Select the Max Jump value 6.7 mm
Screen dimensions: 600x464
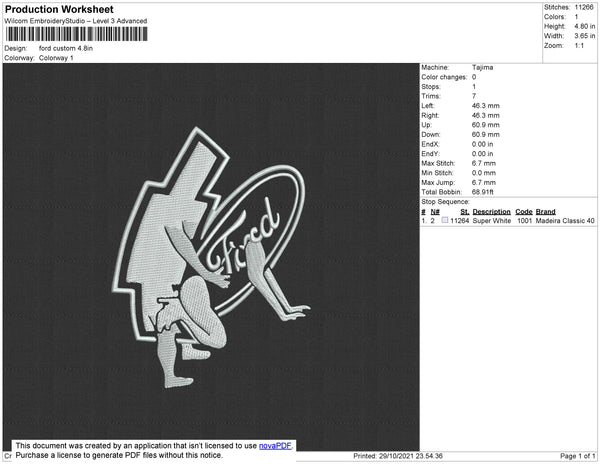(484, 182)
